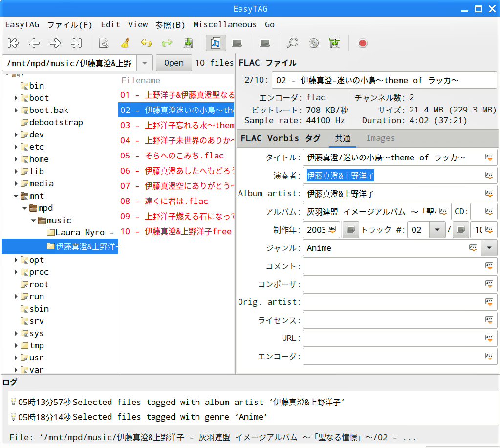This screenshot has height=448, width=500.
Task: Click Abc icon in track total field
Action: coord(489,229)
